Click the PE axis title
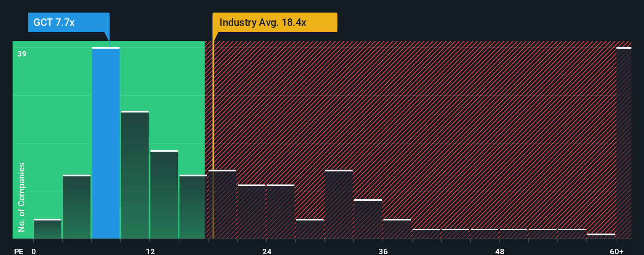 click(19, 251)
